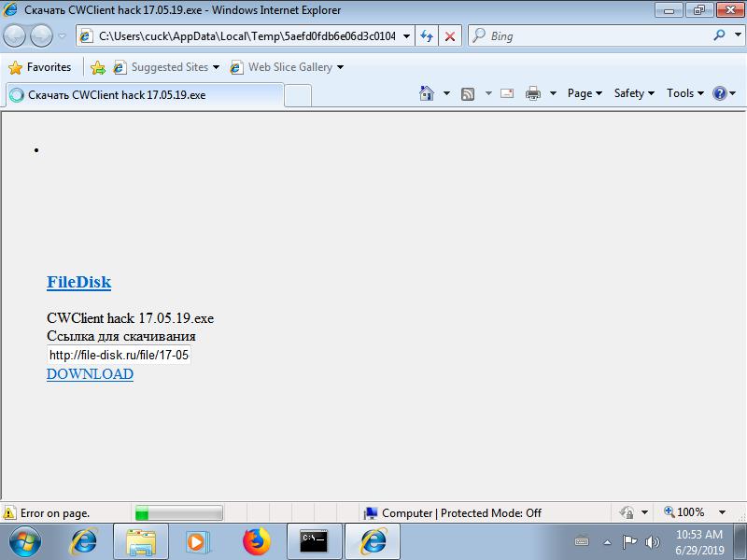Click the Print icon

[x=532, y=93]
